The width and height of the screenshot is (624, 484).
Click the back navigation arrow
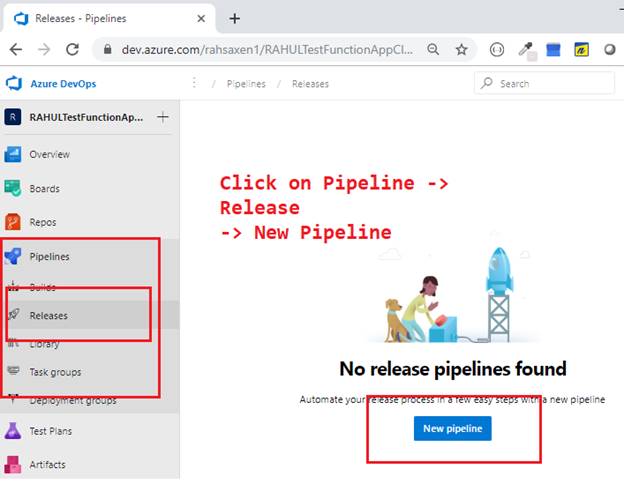coord(16,50)
